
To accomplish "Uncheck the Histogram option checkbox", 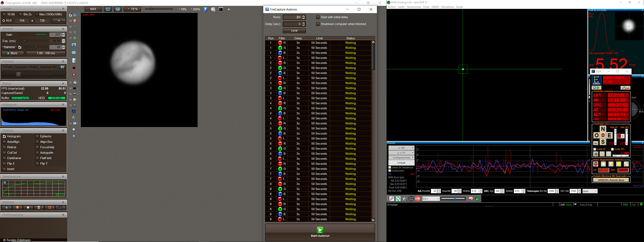I will tap(4, 136).
